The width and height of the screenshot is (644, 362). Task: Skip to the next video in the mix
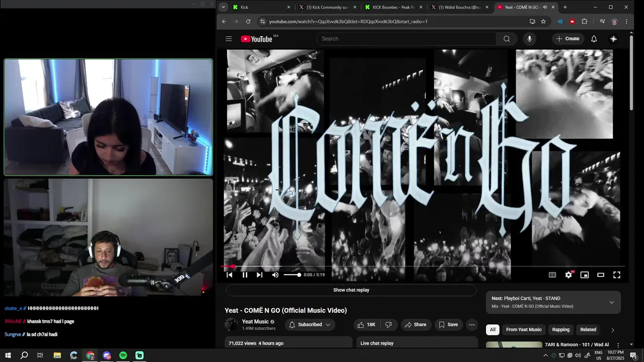tap(260, 275)
